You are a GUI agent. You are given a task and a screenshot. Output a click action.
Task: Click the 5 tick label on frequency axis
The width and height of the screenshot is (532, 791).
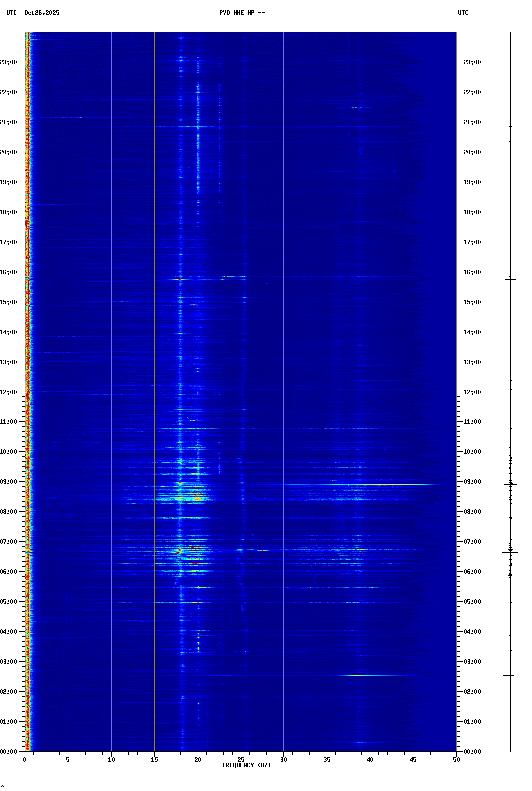[68, 760]
